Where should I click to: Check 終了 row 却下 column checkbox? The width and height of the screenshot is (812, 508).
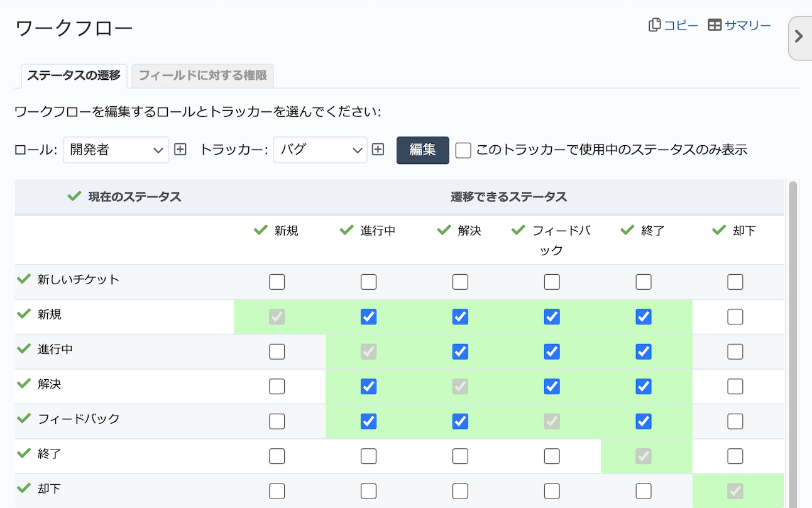pos(735,456)
